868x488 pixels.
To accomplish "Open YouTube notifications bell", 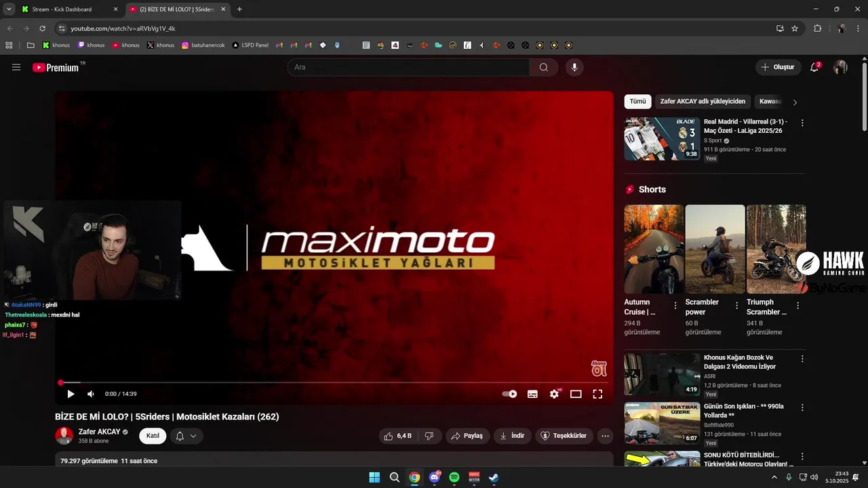I will pyautogui.click(x=814, y=67).
